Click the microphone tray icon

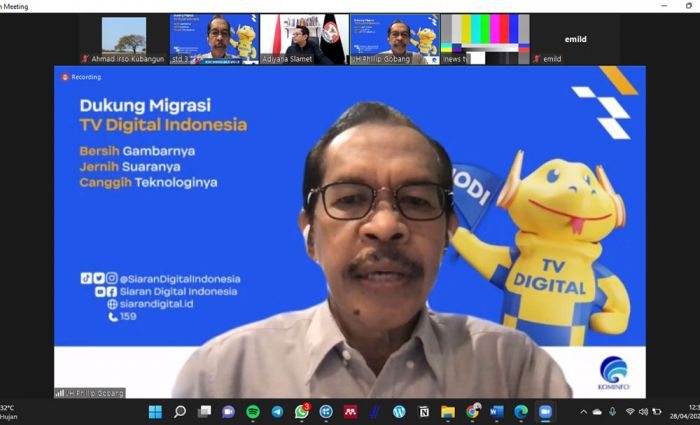pyautogui.click(x=613, y=412)
